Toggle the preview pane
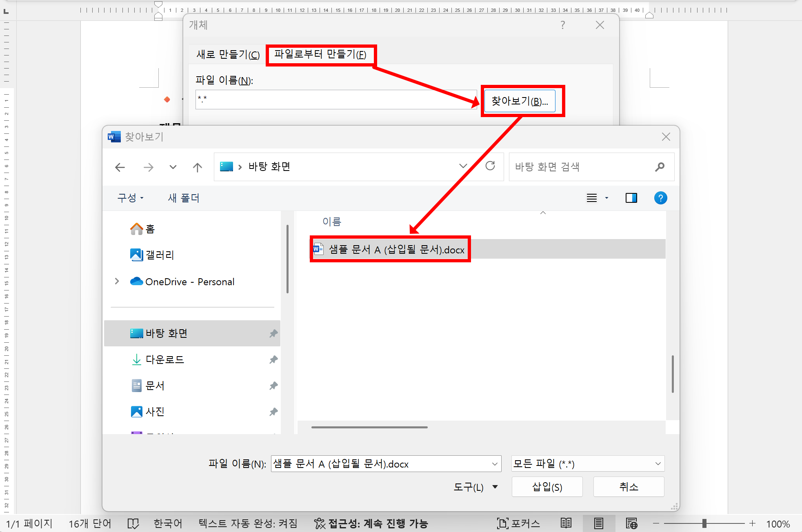802x532 pixels. (x=631, y=198)
